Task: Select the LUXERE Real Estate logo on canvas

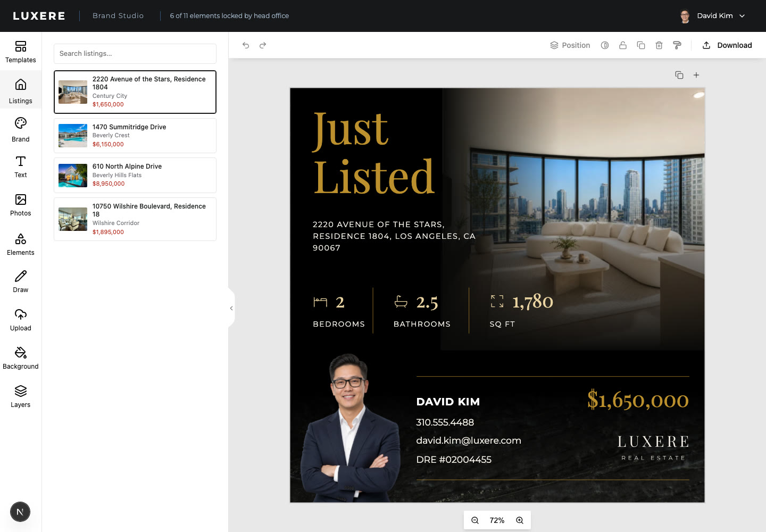Action: [x=653, y=448]
